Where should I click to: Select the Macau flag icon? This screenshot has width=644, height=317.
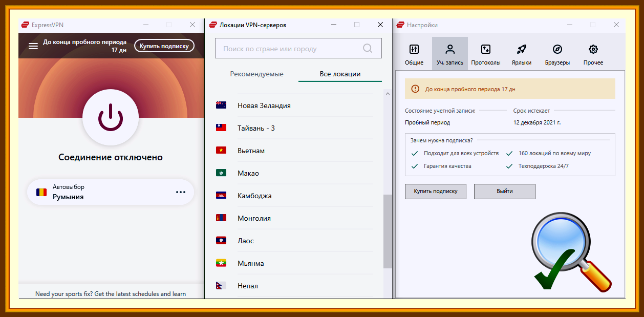[x=221, y=173]
